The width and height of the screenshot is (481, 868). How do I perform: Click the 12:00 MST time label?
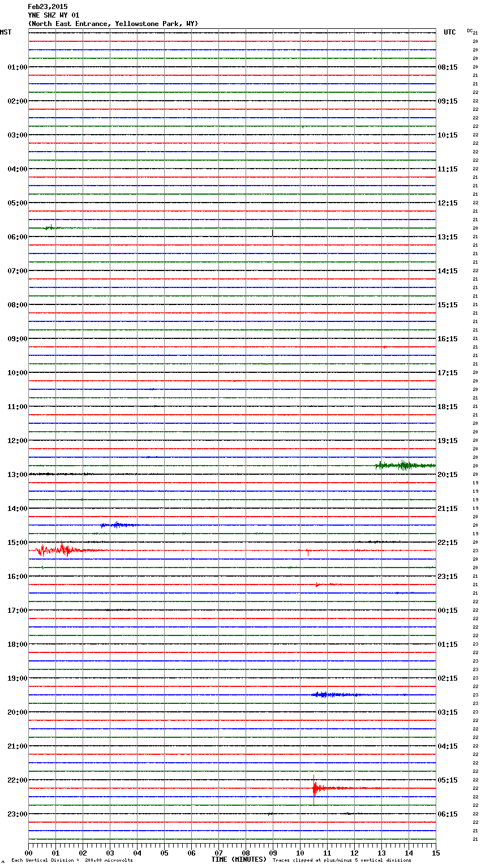(18, 441)
